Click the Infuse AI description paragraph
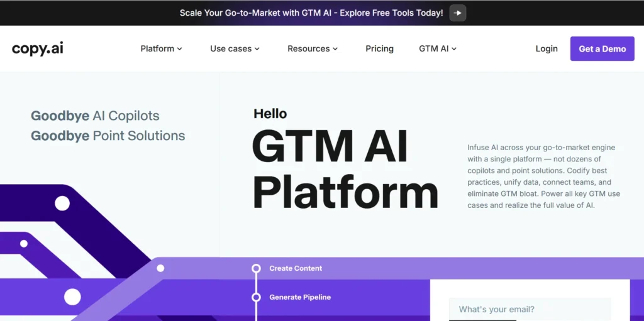The height and width of the screenshot is (321, 644). (544, 177)
